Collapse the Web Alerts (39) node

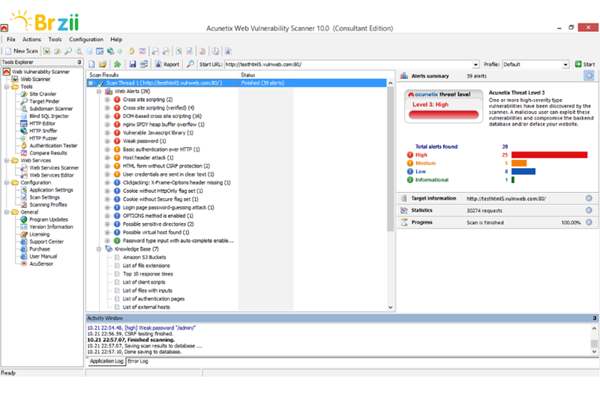point(99,91)
